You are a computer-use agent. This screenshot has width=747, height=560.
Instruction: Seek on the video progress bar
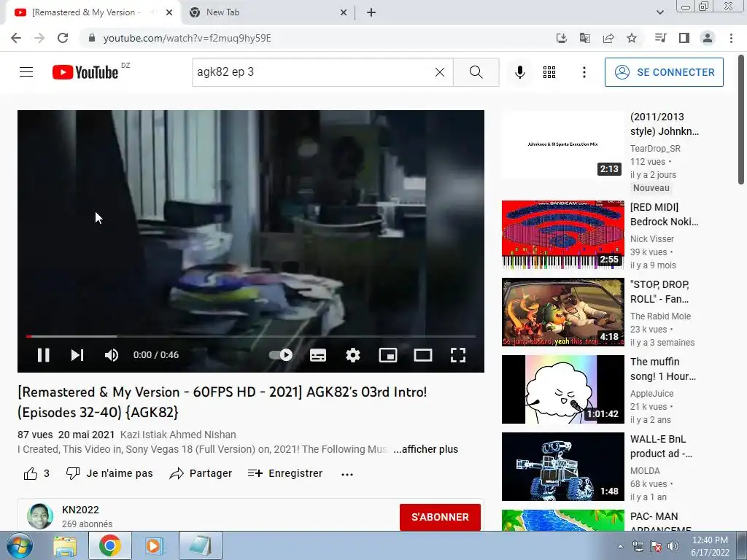pyautogui.click(x=251, y=336)
